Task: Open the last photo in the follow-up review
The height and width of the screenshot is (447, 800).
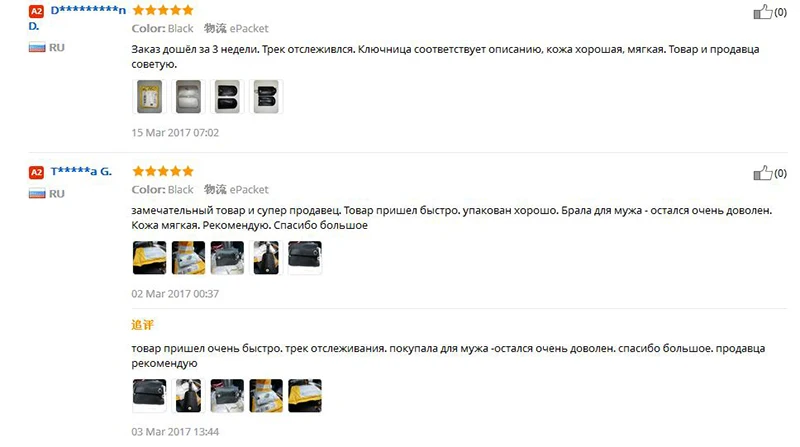Action: (305, 395)
